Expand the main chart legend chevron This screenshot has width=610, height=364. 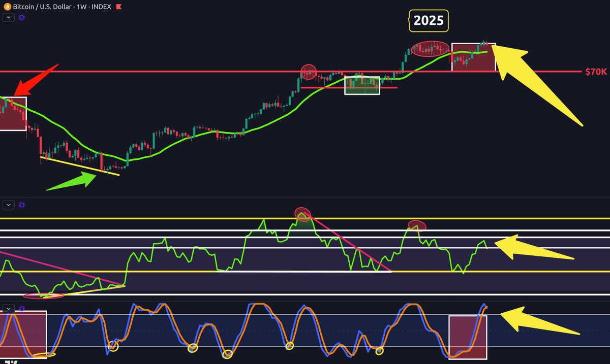click(8, 17)
